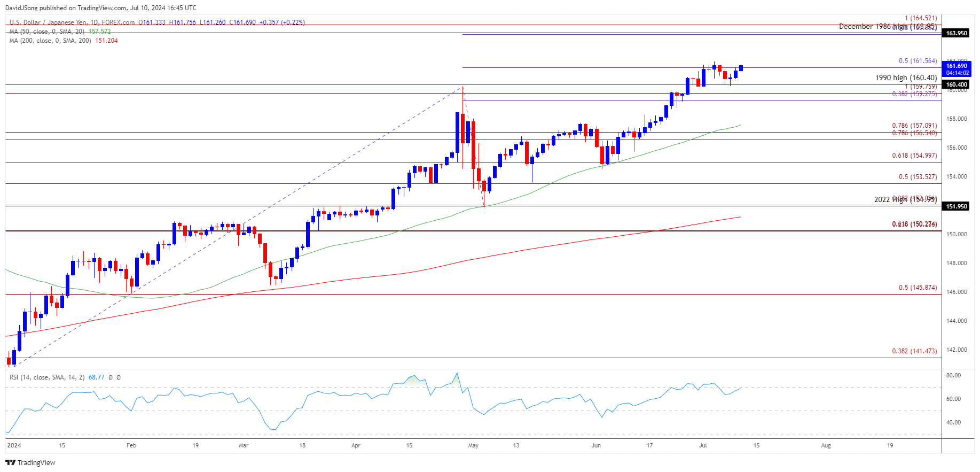Click the high price H161.756 value

(x=183, y=22)
